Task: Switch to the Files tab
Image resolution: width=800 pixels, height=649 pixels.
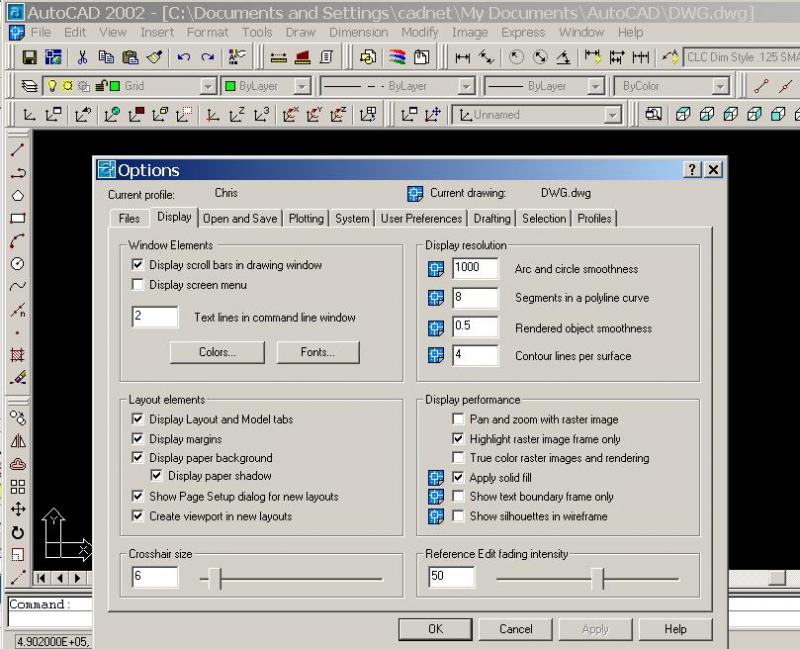Action: [x=129, y=218]
